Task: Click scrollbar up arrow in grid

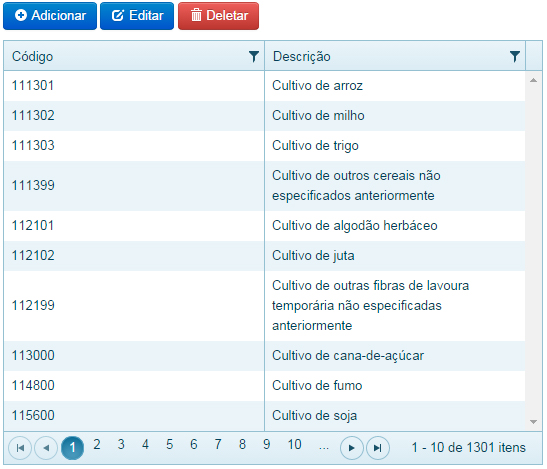Action: coord(533,80)
